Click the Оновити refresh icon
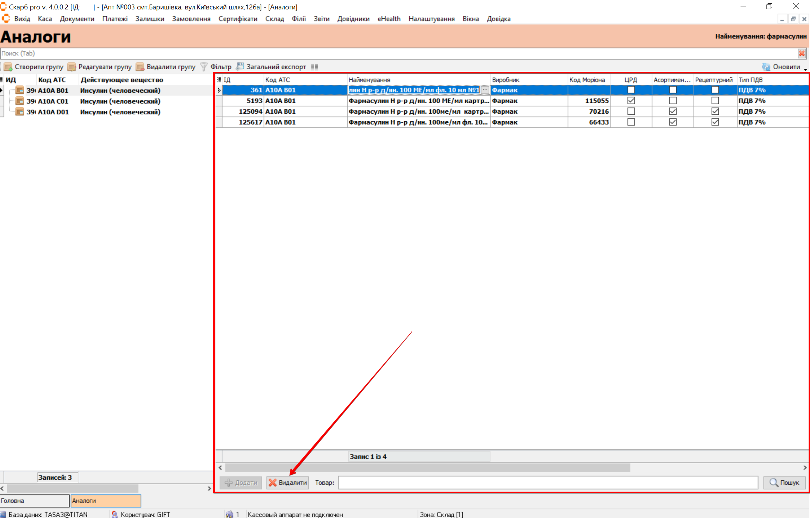This screenshot has height=518, width=812. click(766, 67)
